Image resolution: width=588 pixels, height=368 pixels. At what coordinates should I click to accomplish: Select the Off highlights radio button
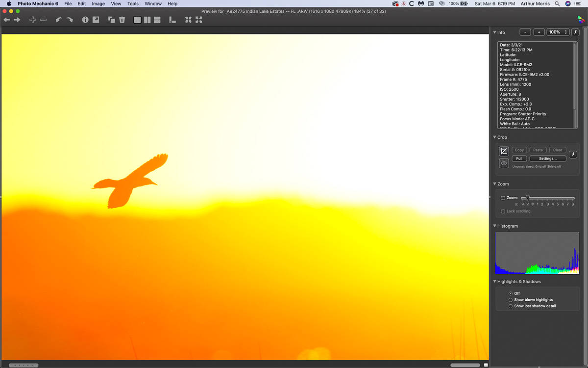(511, 293)
